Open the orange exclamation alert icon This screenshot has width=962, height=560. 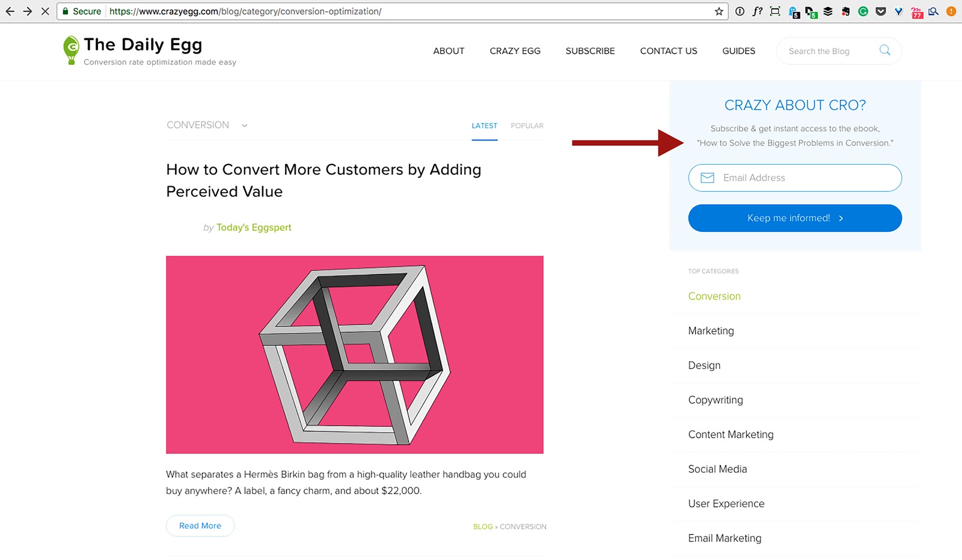click(951, 11)
